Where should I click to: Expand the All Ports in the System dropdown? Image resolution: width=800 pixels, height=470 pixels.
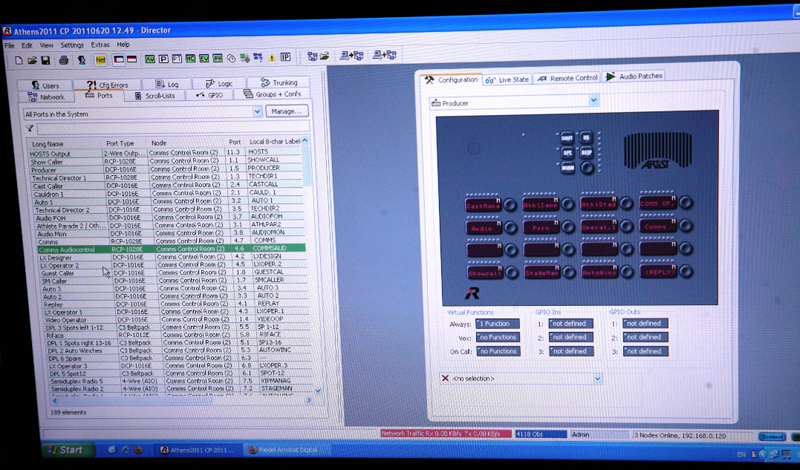click(257, 112)
